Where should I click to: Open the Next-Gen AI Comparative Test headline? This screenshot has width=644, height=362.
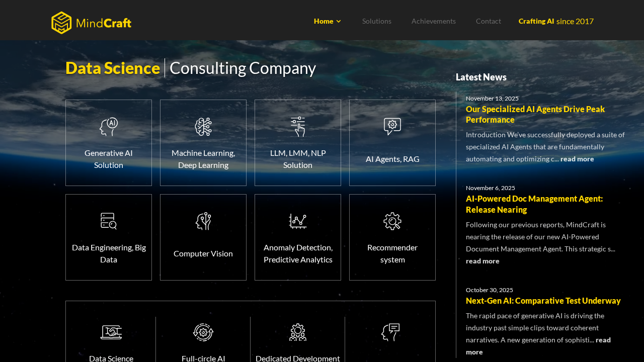click(x=543, y=301)
